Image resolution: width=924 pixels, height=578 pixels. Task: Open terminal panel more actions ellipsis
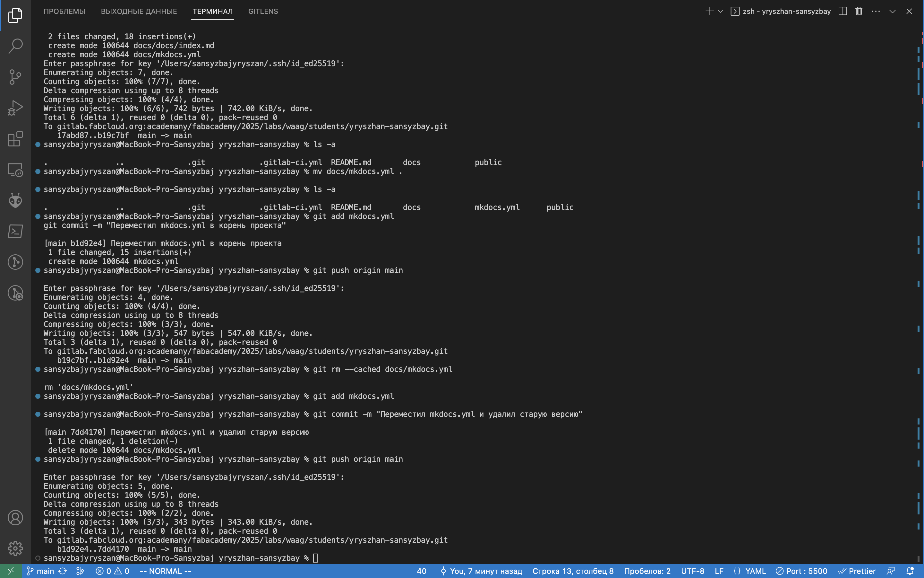click(x=876, y=11)
